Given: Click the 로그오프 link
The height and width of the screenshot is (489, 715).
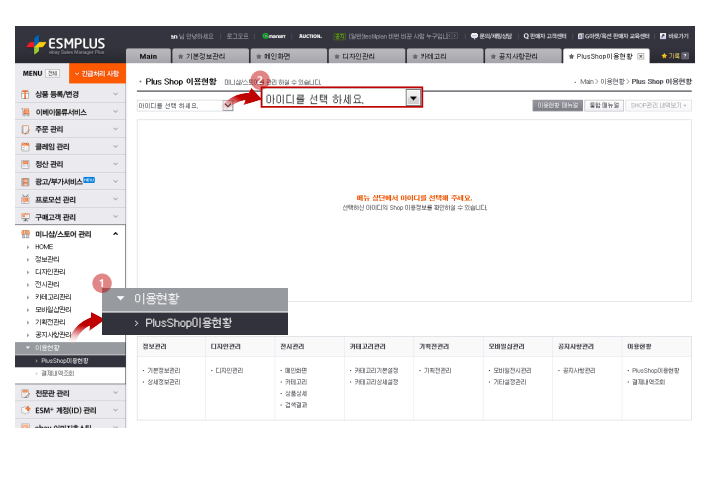Looking at the screenshot, I should click(238, 36).
